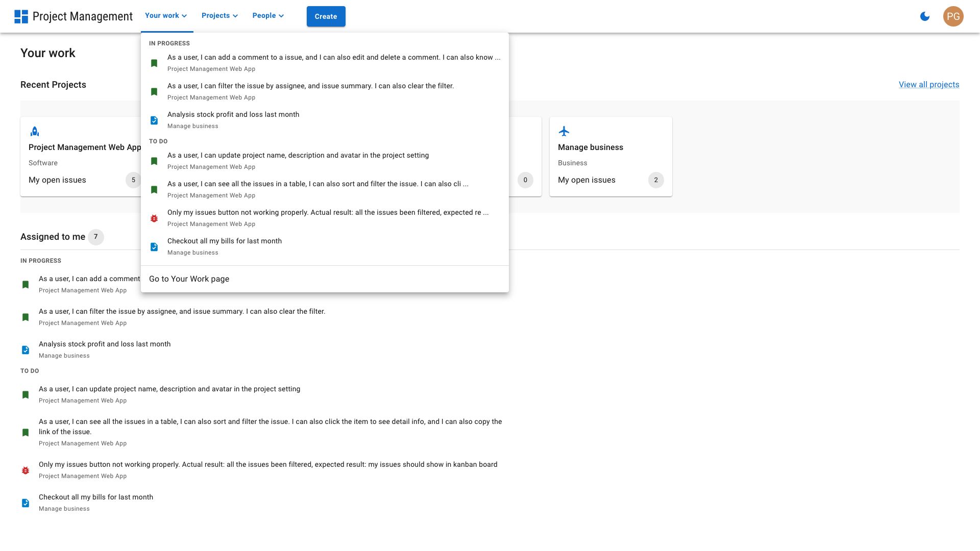Image resolution: width=980 pixels, height=551 pixels.
Task: Open filter issue by assignee in Assigned list
Action: tap(182, 312)
